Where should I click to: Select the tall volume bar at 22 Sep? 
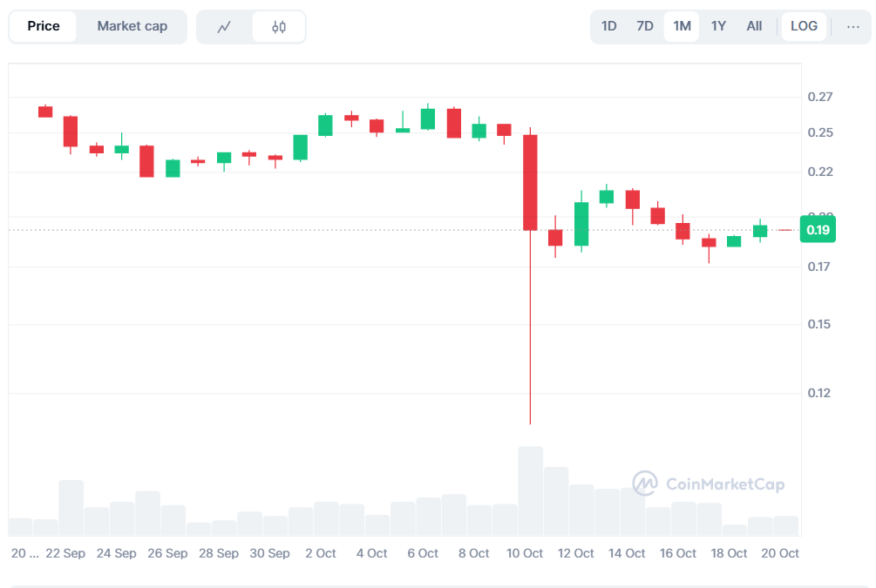[x=71, y=508]
